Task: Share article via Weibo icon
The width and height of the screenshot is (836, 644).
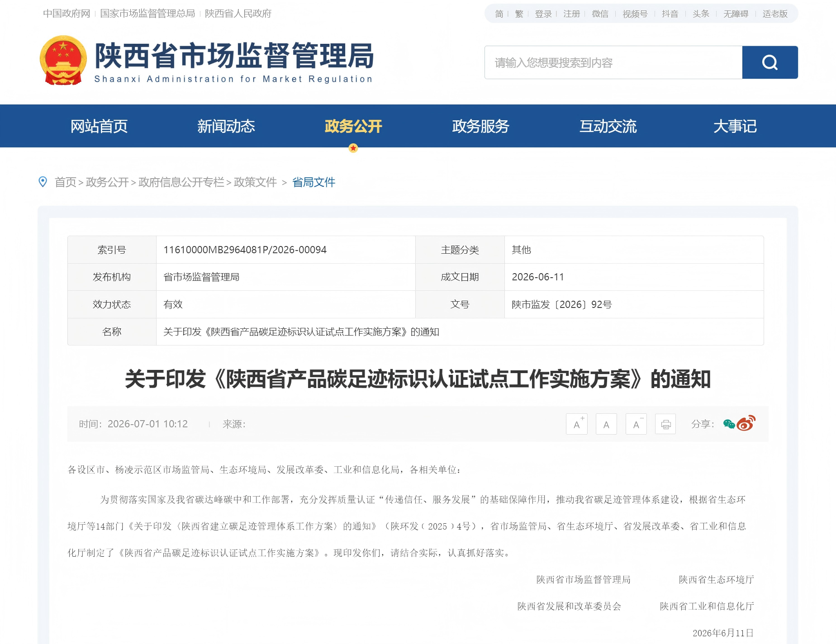Action: 746,423
